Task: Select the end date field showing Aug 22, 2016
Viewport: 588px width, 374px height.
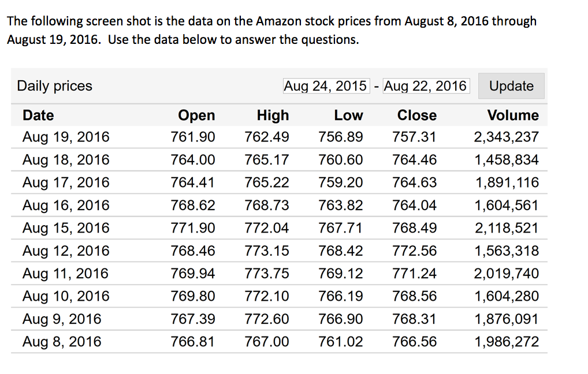Action: [426, 85]
